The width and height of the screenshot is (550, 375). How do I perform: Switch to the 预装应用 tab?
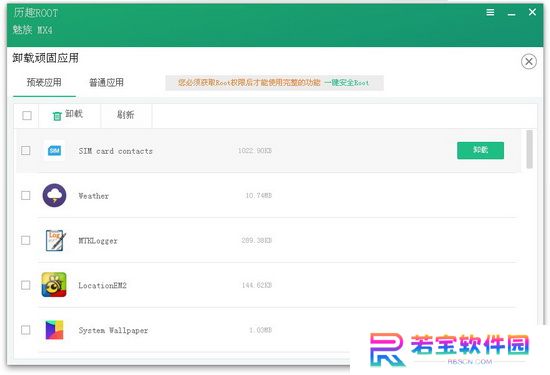[44, 83]
